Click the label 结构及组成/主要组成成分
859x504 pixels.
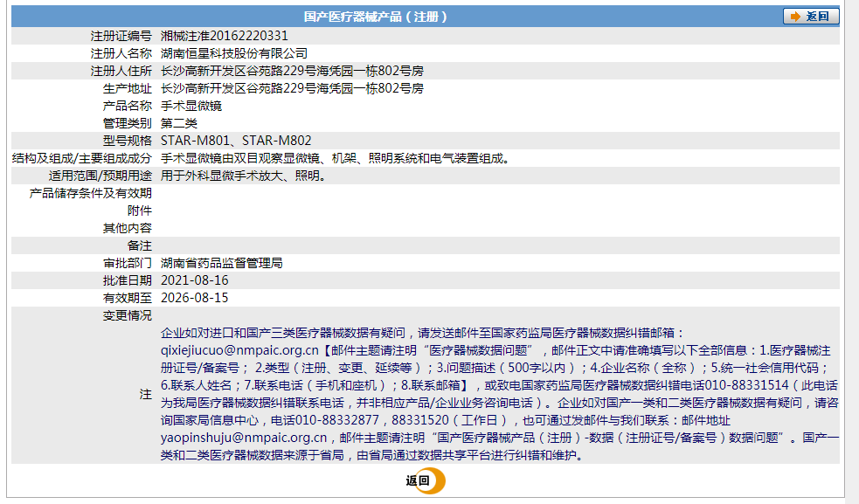81,158
